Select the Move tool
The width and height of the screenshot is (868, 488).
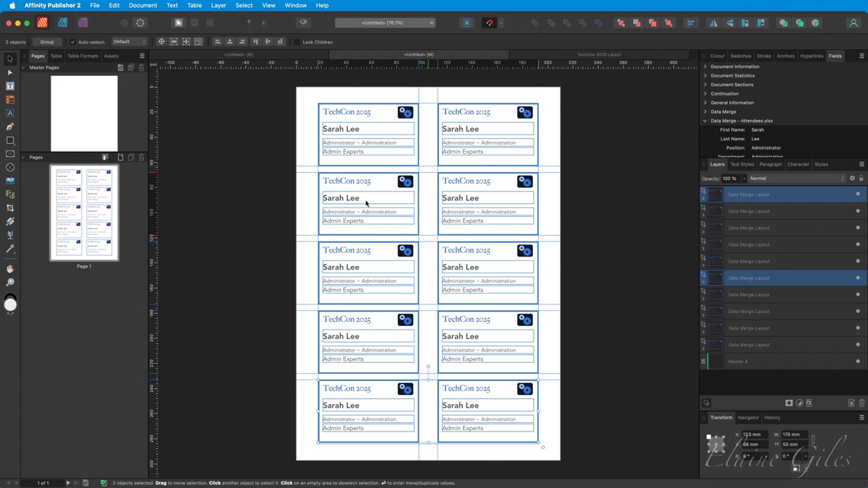point(10,59)
